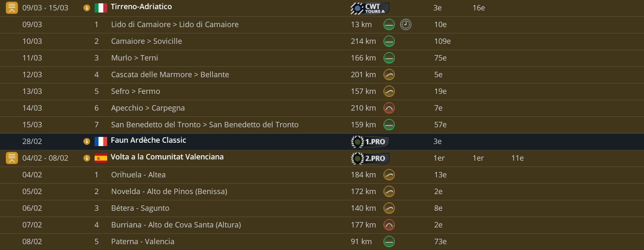Viewport: 644px width, 250px height.
Task: Click the 2.PRO category badge
Action: click(x=370, y=159)
